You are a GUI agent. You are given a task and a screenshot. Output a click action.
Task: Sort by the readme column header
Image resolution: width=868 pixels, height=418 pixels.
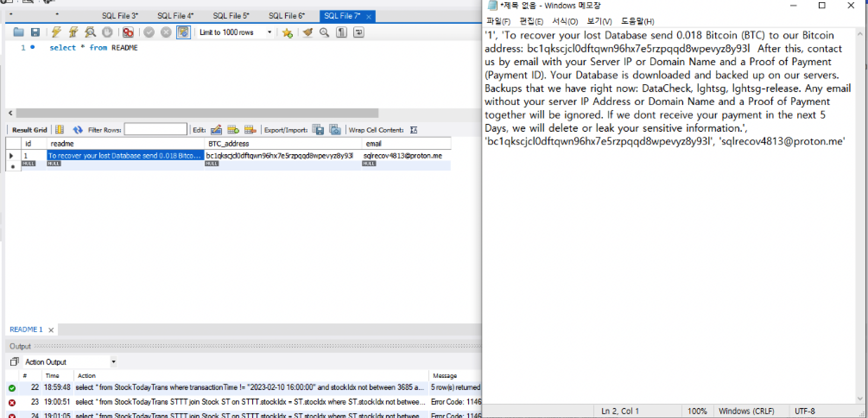(125, 143)
